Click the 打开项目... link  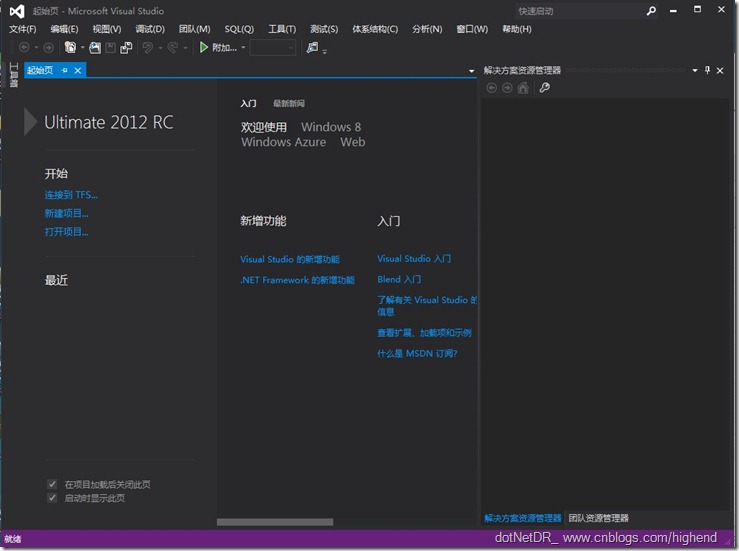tap(66, 231)
